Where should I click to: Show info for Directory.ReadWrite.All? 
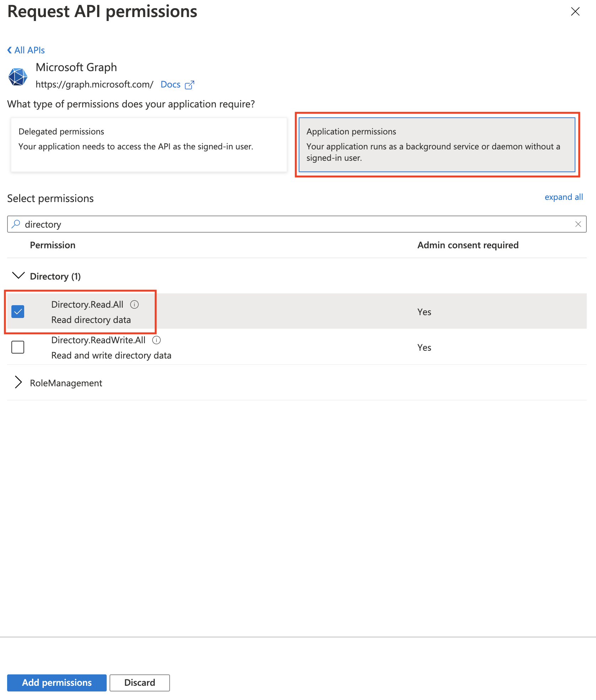pos(156,340)
